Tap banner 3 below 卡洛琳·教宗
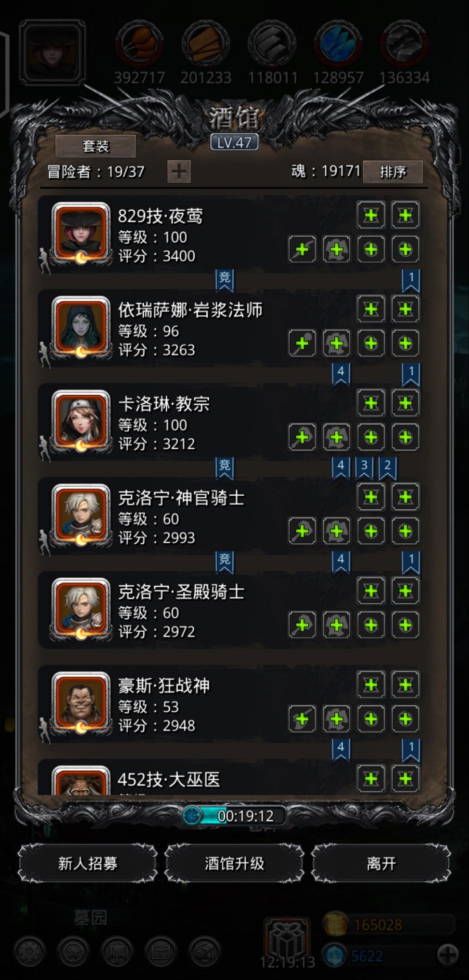Image resolution: width=469 pixels, height=980 pixels. coord(364,467)
